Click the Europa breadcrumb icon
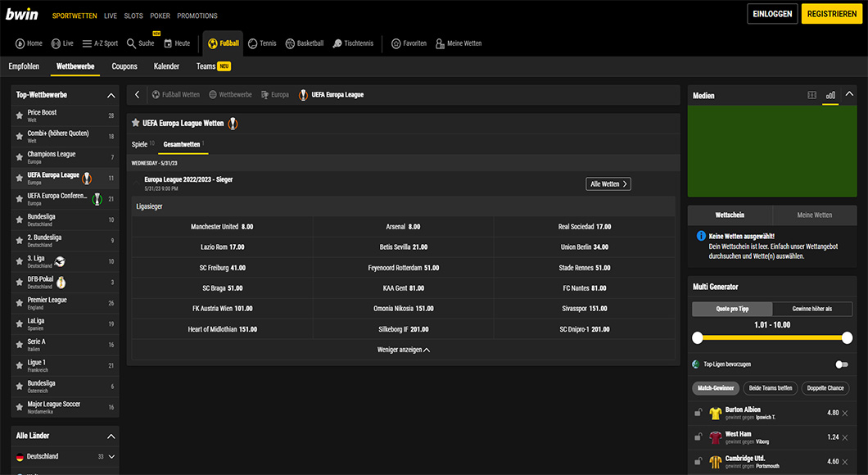This screenshot has height=475, width=868. pos(264,95)
